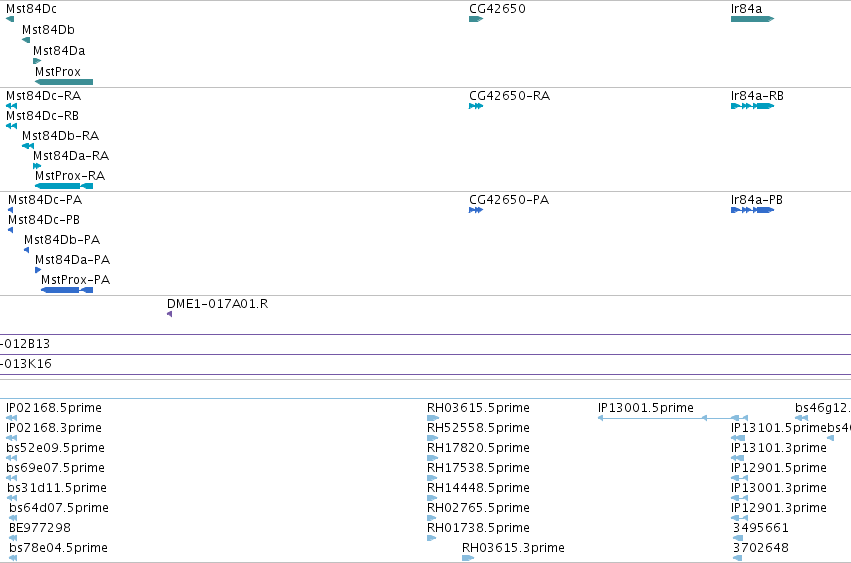Select the DME1-017A01.R label

click(x=218, y=304)
